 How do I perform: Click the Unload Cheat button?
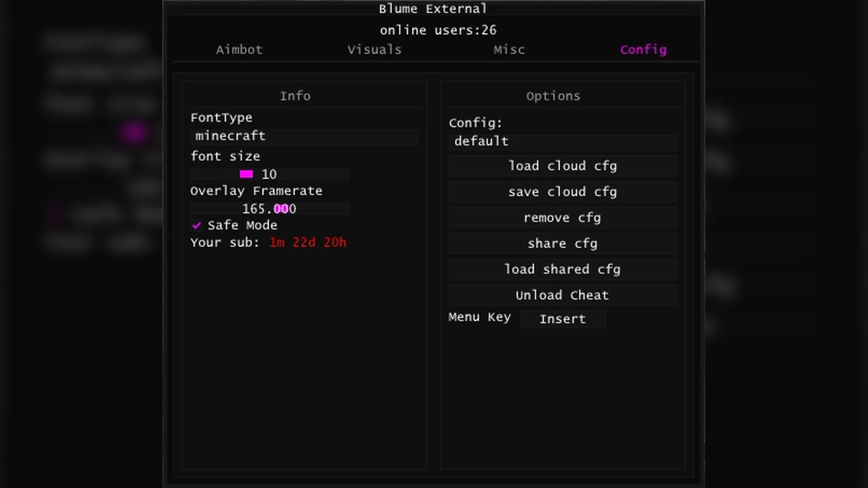tap(562, 295)
